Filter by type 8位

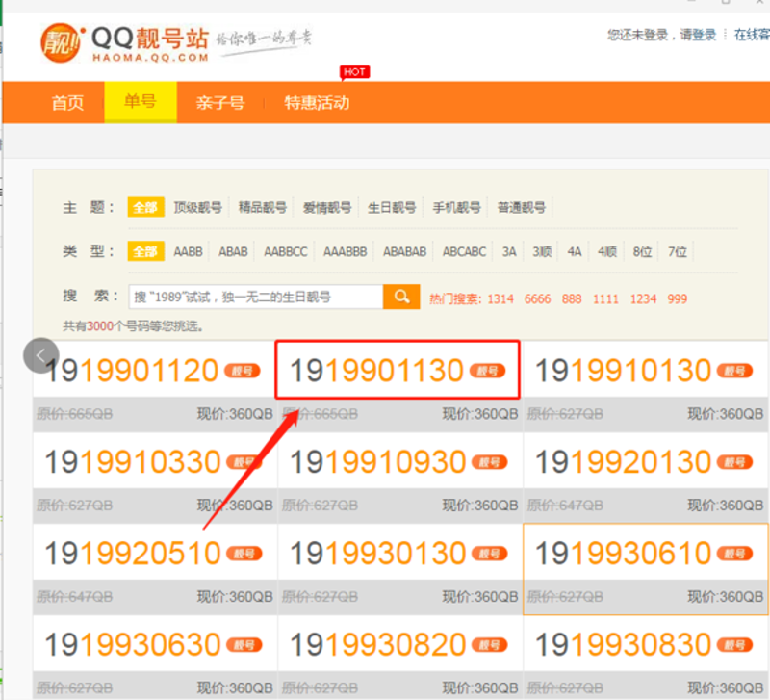[x=642, y=252]
